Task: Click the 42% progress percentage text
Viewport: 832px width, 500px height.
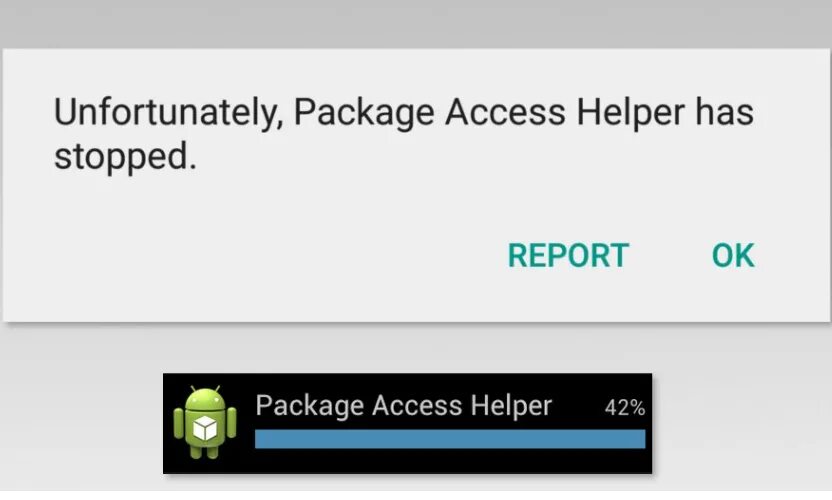Action: pos(625,408)
